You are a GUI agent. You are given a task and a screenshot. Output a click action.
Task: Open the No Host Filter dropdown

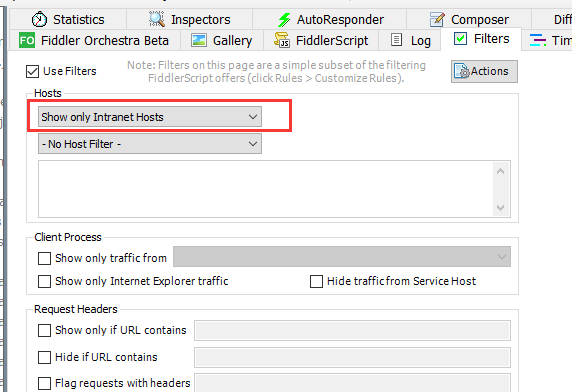(x=150, y=144)
